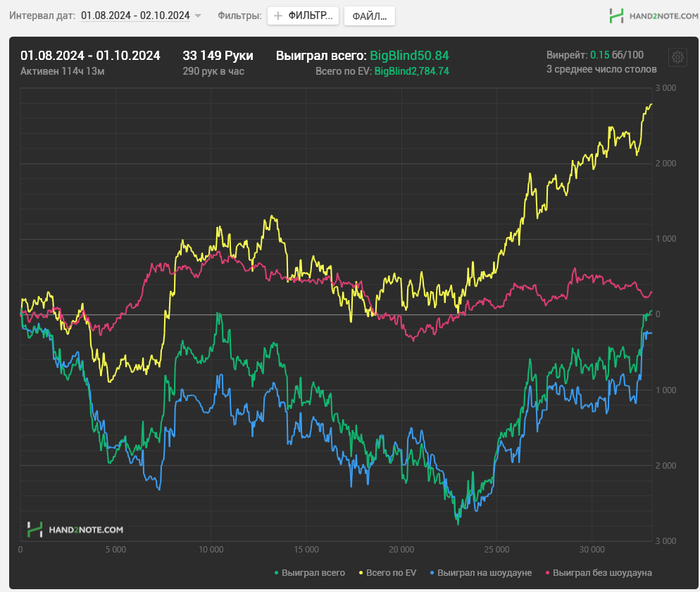Click the winrate '0.15 бб/100' value
The image size is (700, 592).
(617, 55)
